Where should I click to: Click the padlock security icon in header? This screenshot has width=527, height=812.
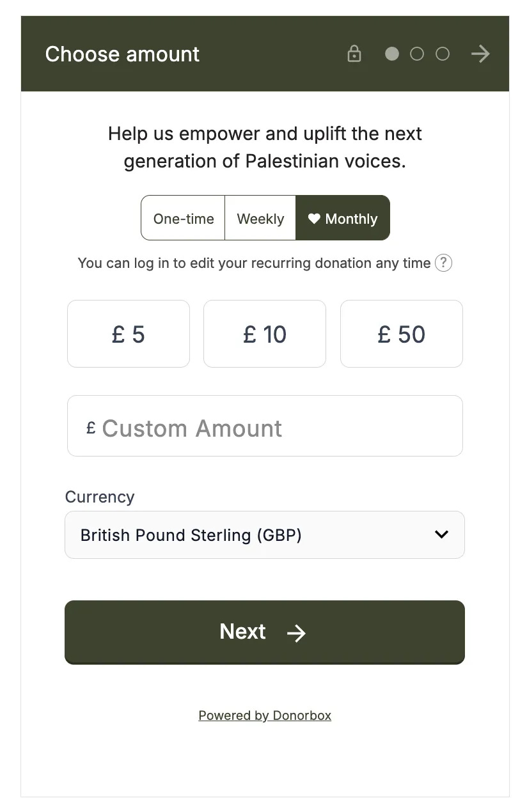(x=354, y=54)
